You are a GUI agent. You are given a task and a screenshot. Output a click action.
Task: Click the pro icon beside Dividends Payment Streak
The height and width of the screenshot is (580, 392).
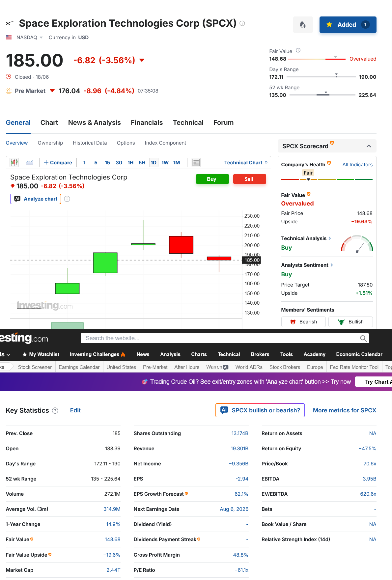coord(199,539)
